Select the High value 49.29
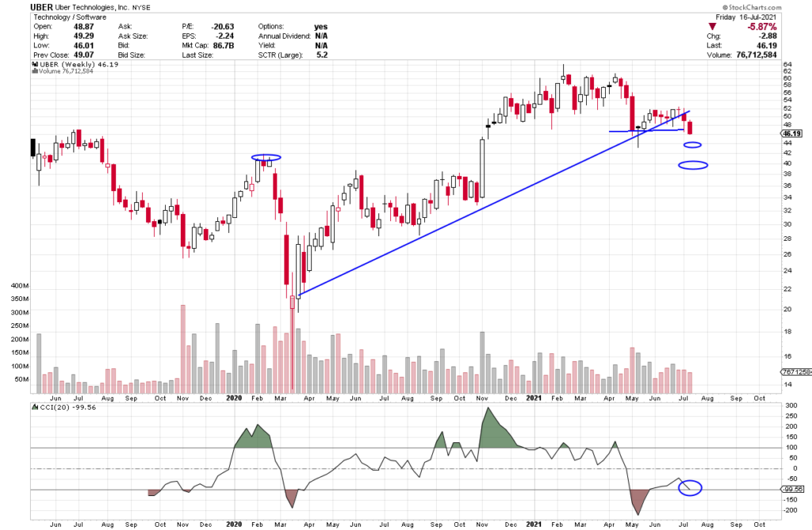812x530 pixels. 84,36
